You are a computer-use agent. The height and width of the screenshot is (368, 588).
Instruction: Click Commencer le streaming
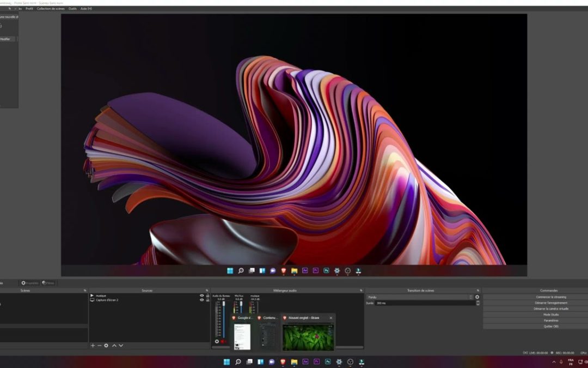point(551,297)
